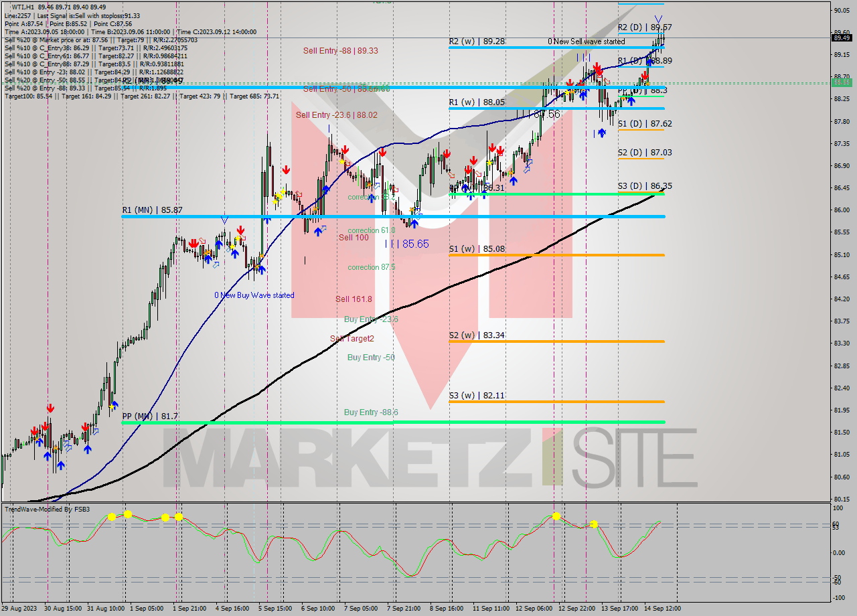Screen dimensions: 857x616
Task: Click the indicator scale value -60
Action: [838, 583]
